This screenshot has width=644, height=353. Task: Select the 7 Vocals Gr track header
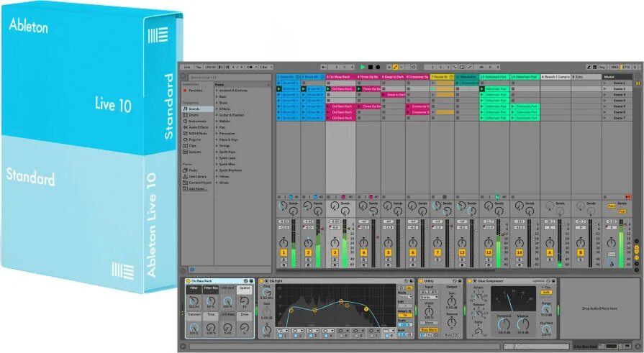(442, 77)
